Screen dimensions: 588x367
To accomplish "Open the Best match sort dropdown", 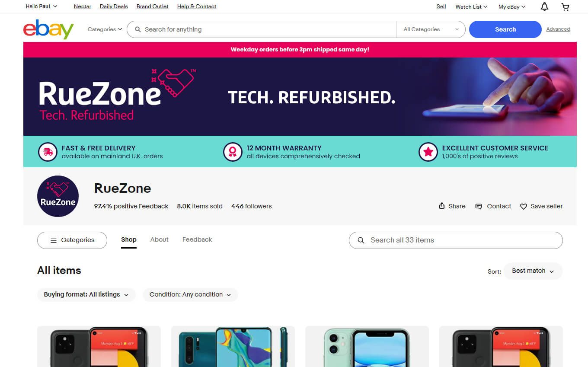I will tap(533, 271).
